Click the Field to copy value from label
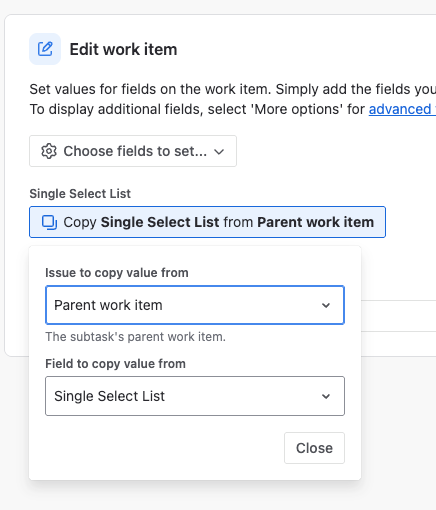The height and width of the screenshot is (510, 436). click(x=115, y=364)
